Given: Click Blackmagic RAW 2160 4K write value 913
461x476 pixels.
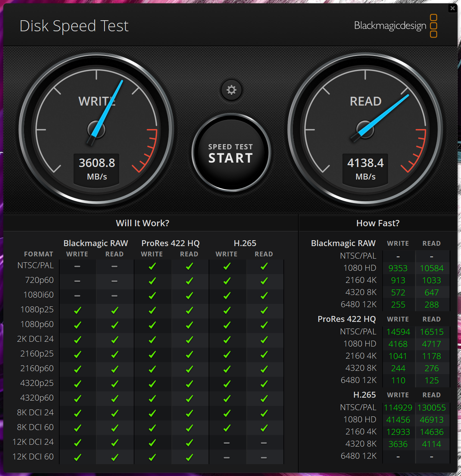Looking at the screenshot, I should pos(398,280).
